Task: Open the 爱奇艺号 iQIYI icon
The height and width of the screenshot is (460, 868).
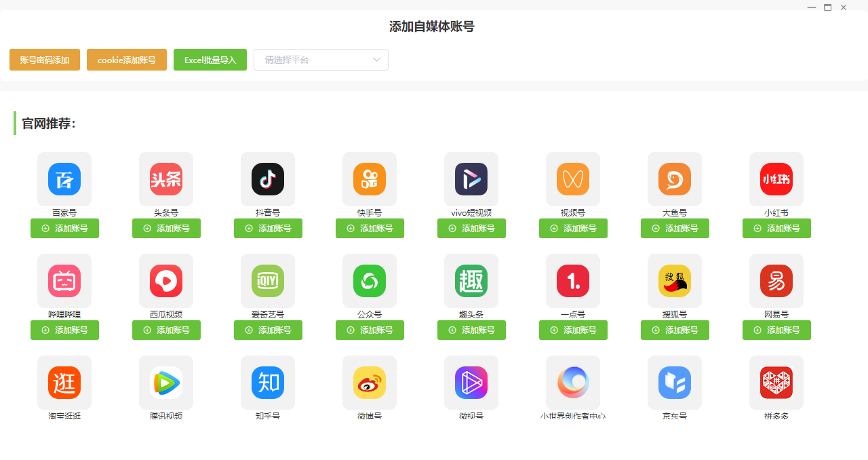Action: pyautogui.click(x=268, y=281)
